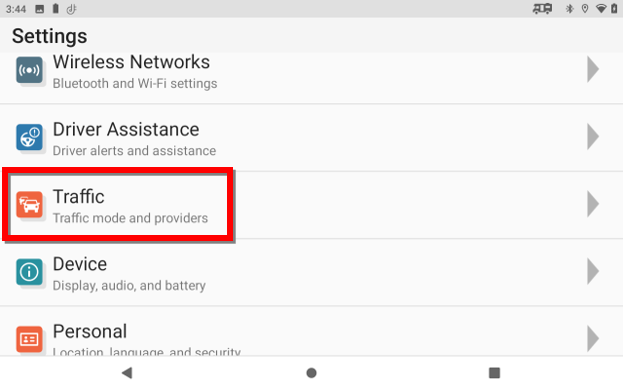Image resolution: width=623 pixels, height=390 pixels.
Task: Tap the RV vehicle icon in status bar
Action: (542, 9)
